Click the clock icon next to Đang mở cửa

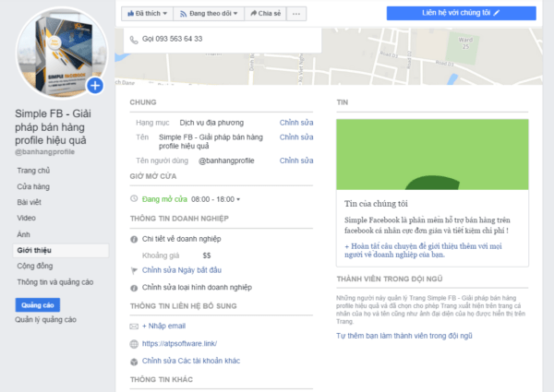[x=134, y=198]
